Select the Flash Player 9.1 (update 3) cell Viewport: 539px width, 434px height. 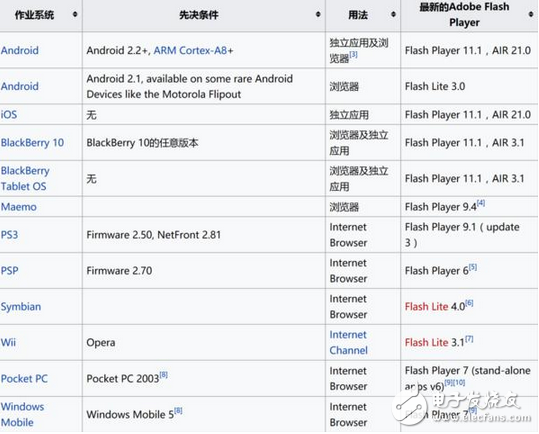click(469, 235)
